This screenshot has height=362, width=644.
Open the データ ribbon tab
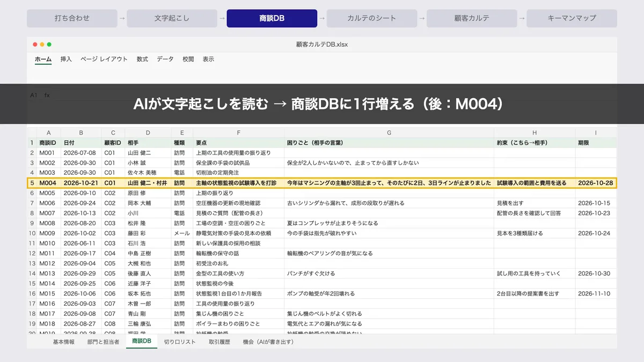[165, 59]
